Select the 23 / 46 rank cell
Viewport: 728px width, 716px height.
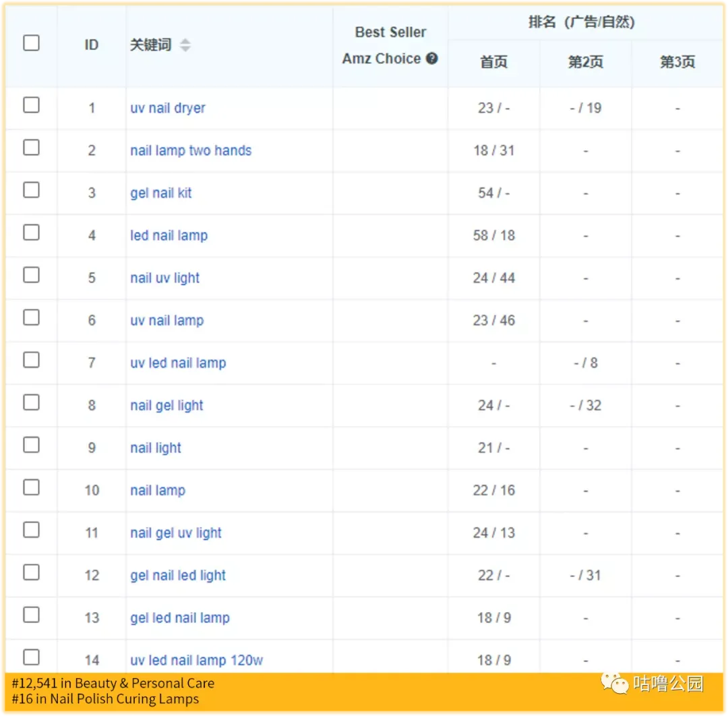(493, 320)
